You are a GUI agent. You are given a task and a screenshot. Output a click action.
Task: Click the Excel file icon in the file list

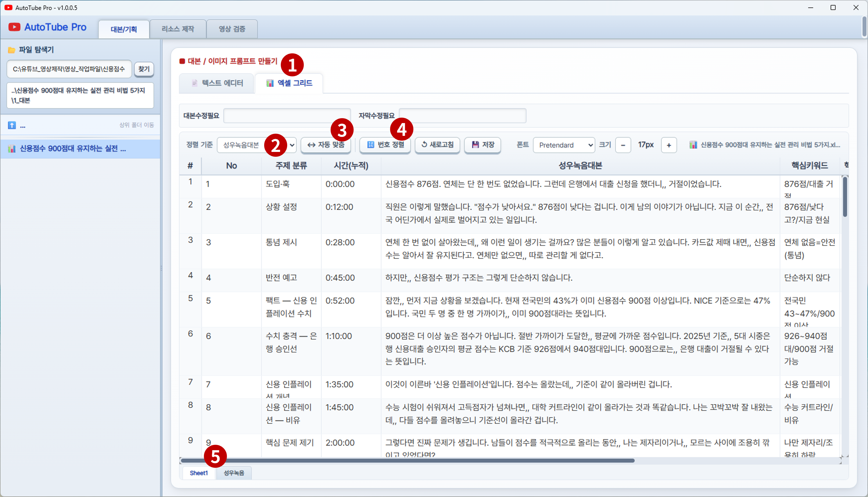click(12, 148)
